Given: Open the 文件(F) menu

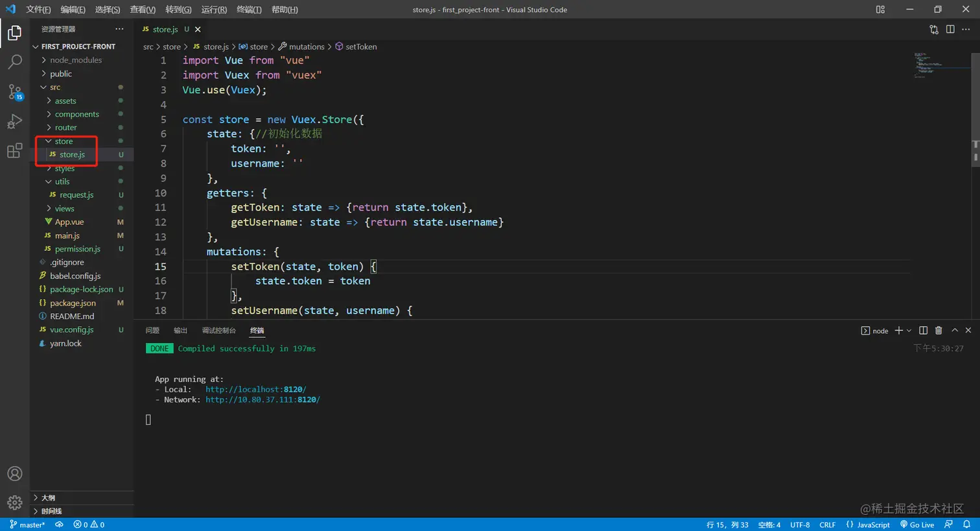Looking at the screenshot, I should click(x=38, y=10).
